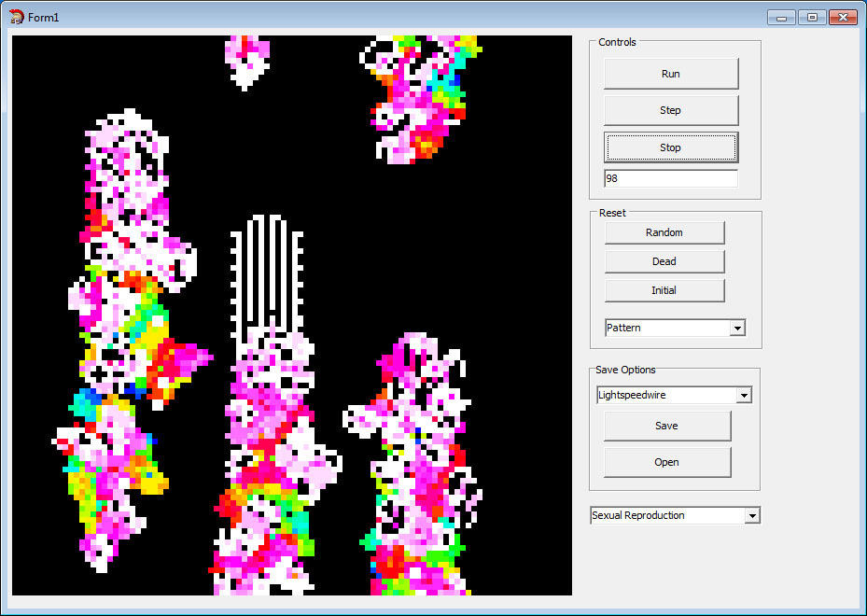Screen dimensions: 867x616
Task: Close the Form1 window
Action: 843,18
